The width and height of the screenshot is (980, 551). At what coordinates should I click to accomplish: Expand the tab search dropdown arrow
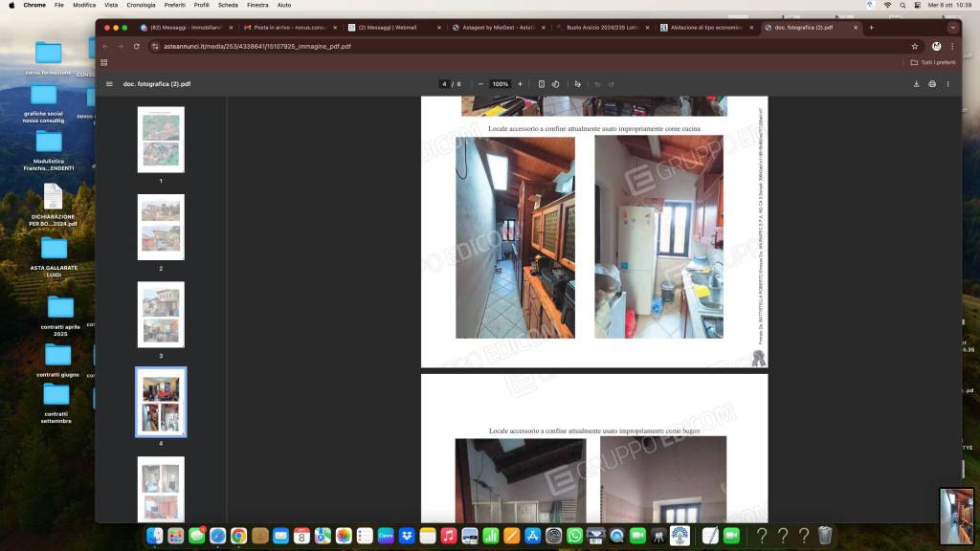952,28
